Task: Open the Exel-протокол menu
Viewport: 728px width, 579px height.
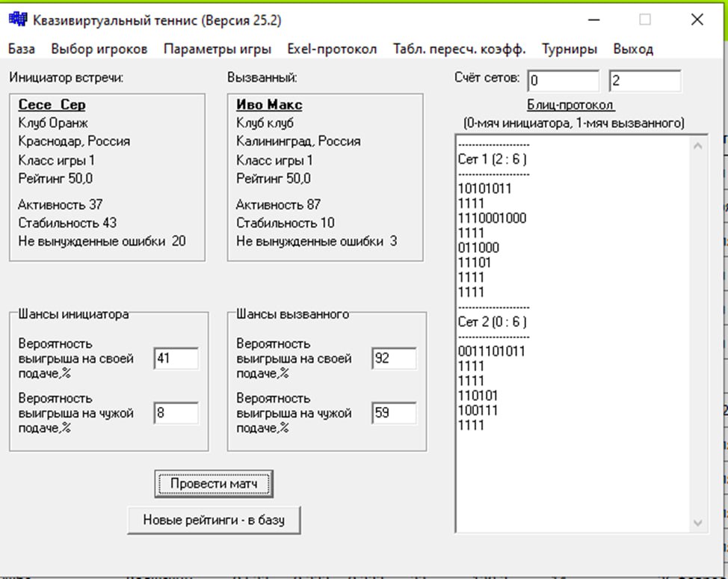Action: (x=332, y=49)
